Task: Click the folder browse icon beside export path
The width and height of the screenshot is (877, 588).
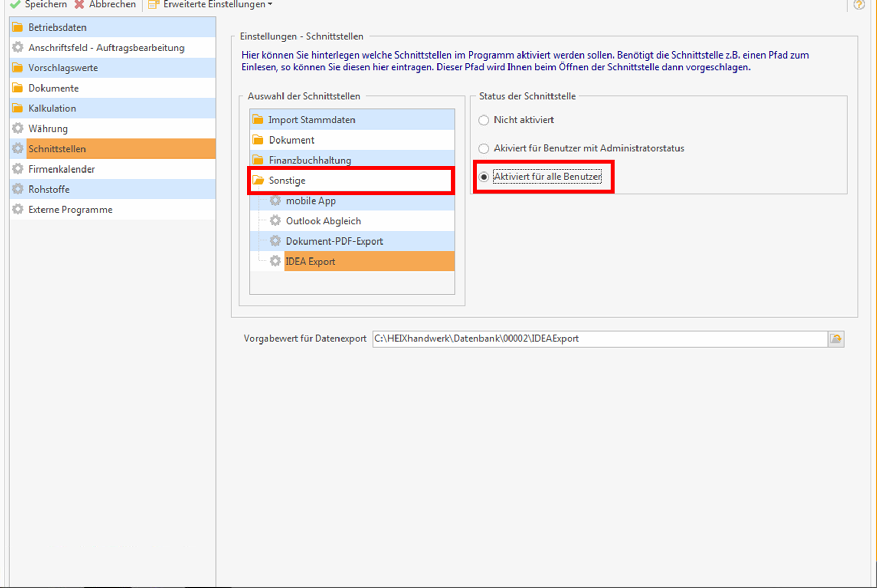Action: (836, 339)
